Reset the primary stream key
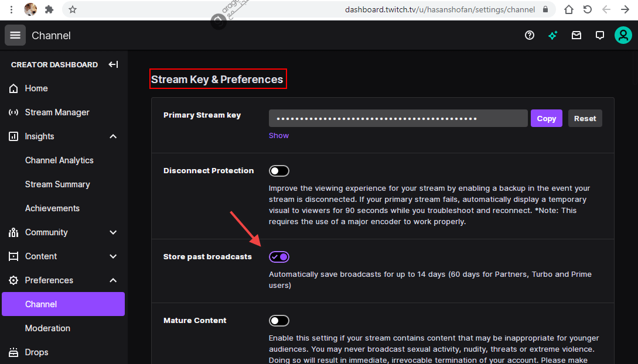 585,118
